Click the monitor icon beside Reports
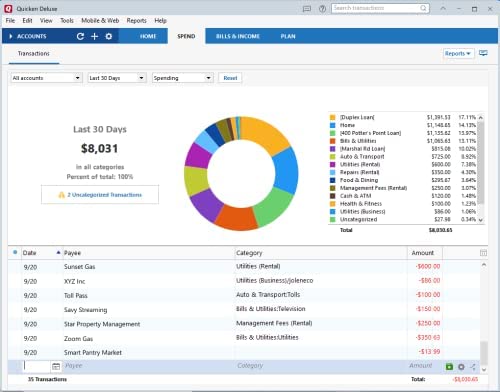 click(x=483, y=53)
